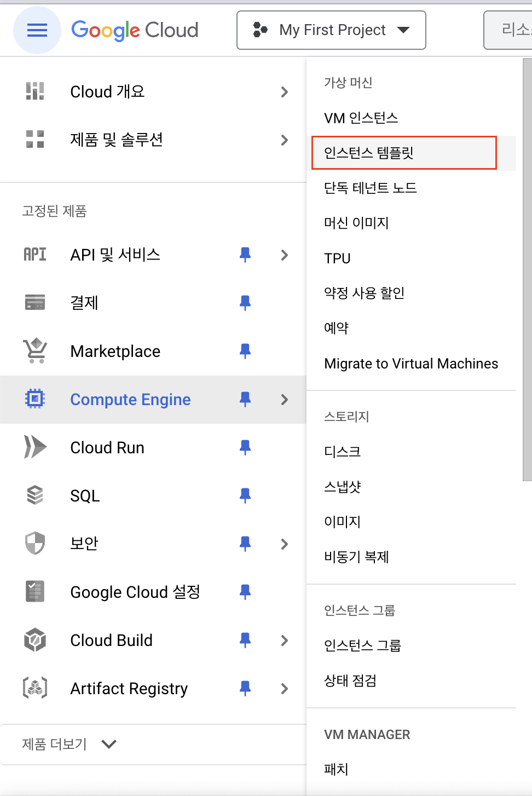This screenshot has width=532, height=796.
Task: Click the SQL label
Action: tap(85, 496)
